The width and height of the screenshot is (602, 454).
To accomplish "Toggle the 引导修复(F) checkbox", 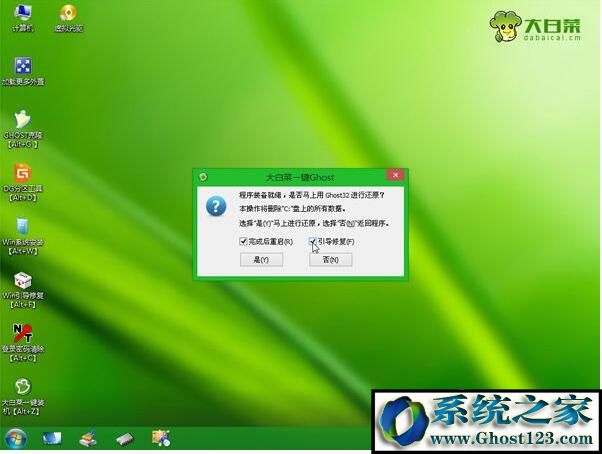I will (312, 241).
